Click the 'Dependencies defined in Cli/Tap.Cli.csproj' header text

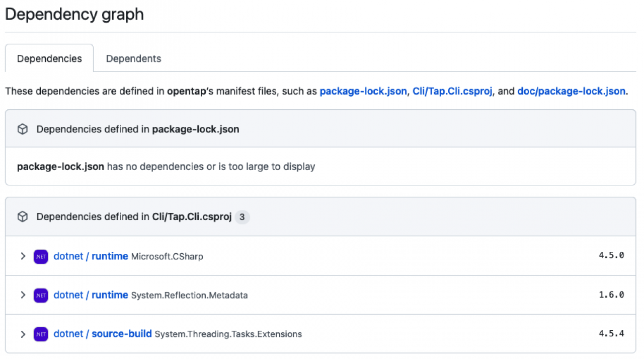134,217
